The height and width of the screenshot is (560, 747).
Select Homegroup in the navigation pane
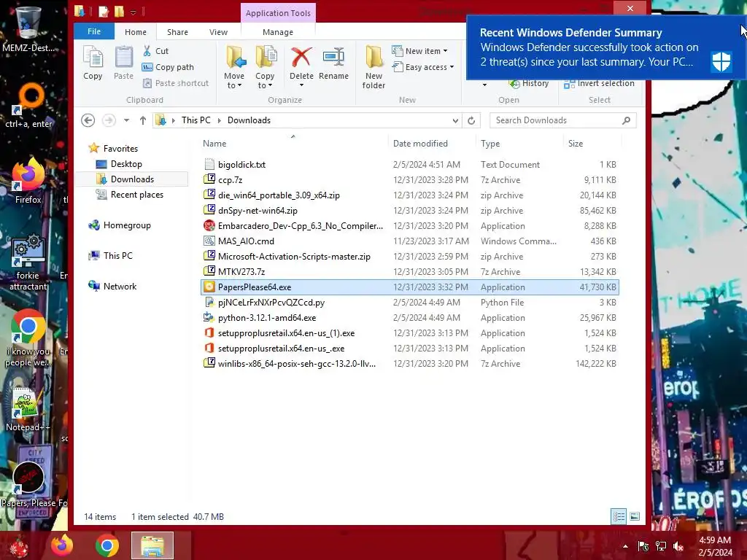126,225
